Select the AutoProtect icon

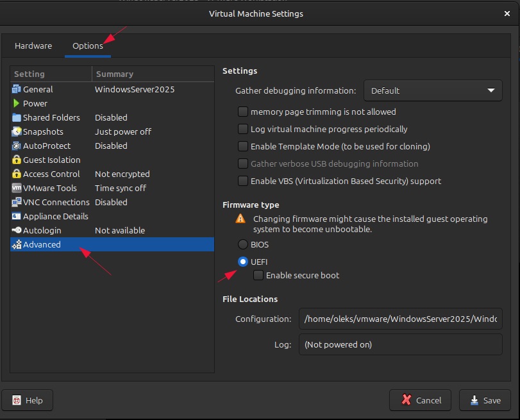click(x=17, y=146)
